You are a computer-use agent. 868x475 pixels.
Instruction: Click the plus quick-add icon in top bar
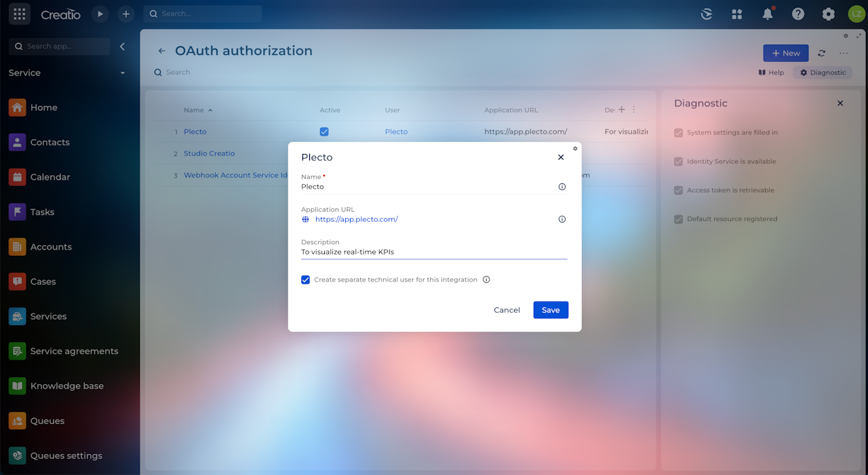[x=125, y=14]
